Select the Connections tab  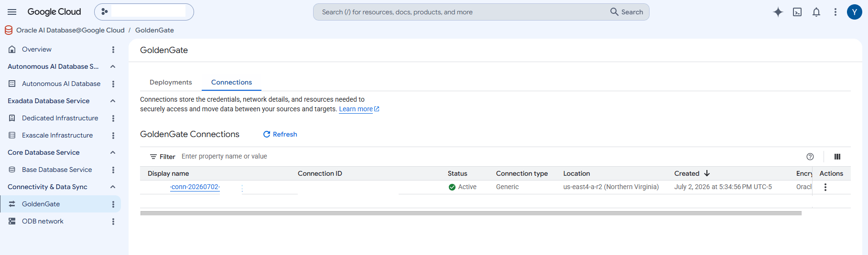[231, 82]
